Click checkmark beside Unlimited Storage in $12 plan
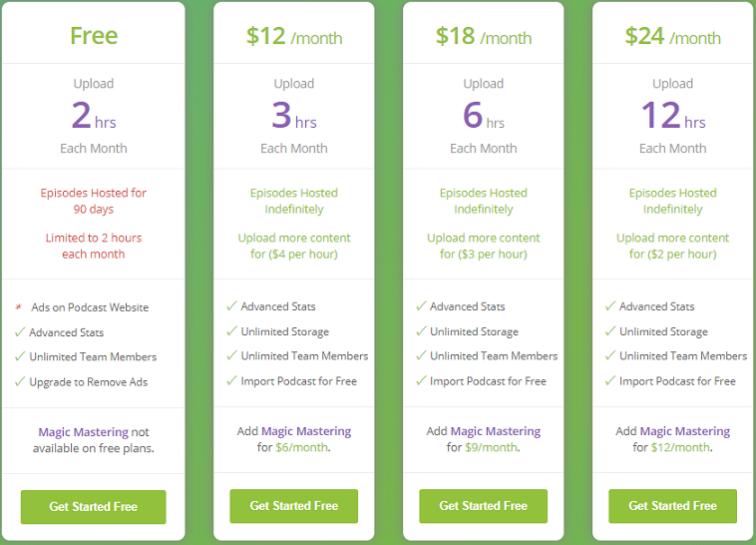The height and width of the screenshot is (545, 756). [x=232, y=330]
